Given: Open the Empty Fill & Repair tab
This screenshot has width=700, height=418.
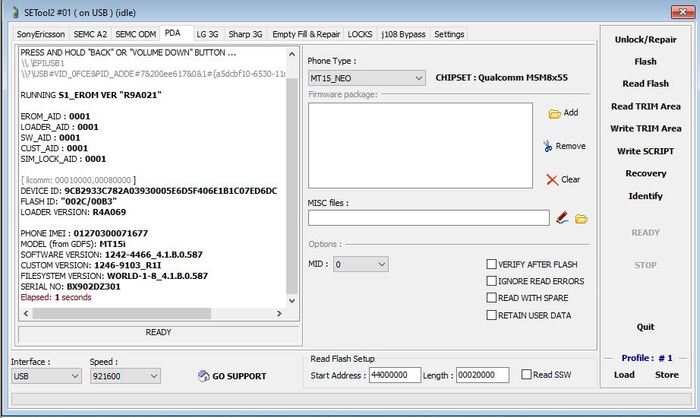Looking at the screenshot, I should coord(306,34).
